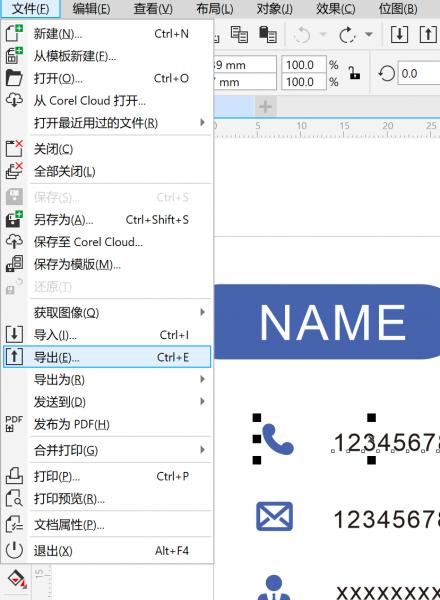
Task: Choose 退出(X) menu entry
Action: click(x=107, y=551)
